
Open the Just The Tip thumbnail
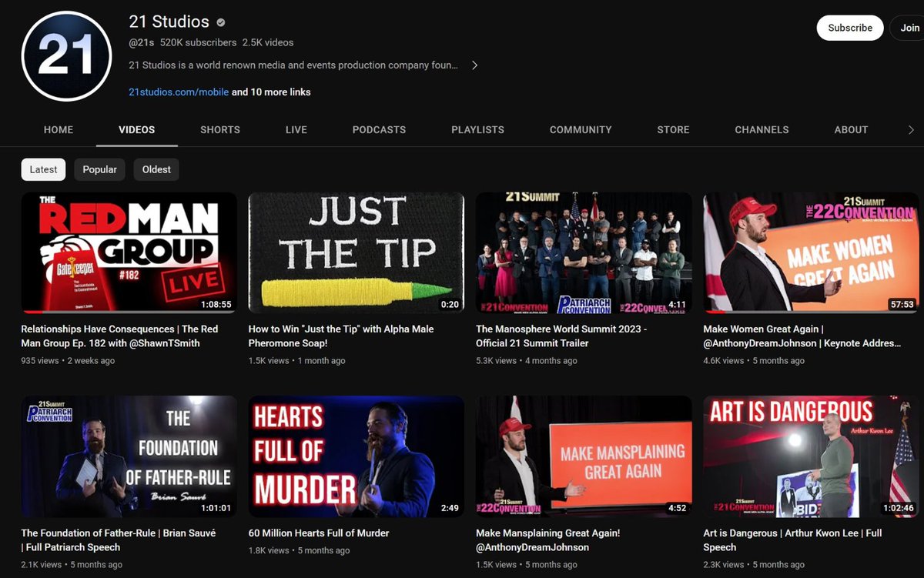click(x=357, y=252)
